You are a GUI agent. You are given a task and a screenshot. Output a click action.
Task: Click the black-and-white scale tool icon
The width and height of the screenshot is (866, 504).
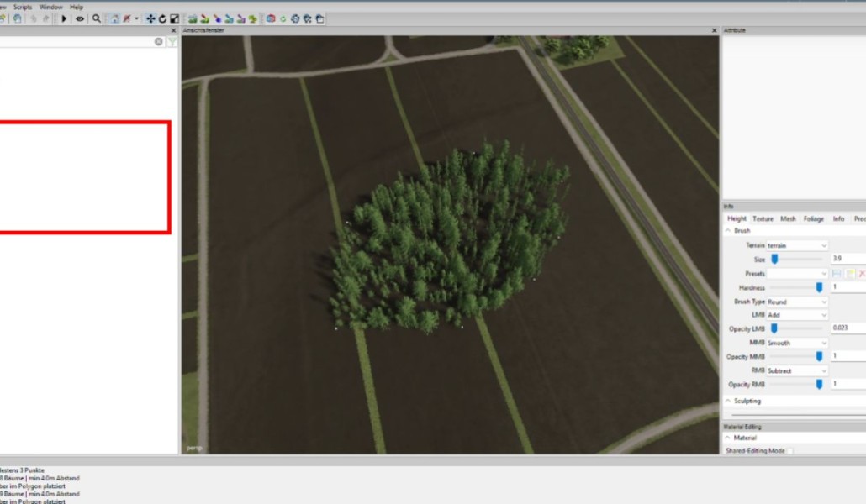click(174, 18)
